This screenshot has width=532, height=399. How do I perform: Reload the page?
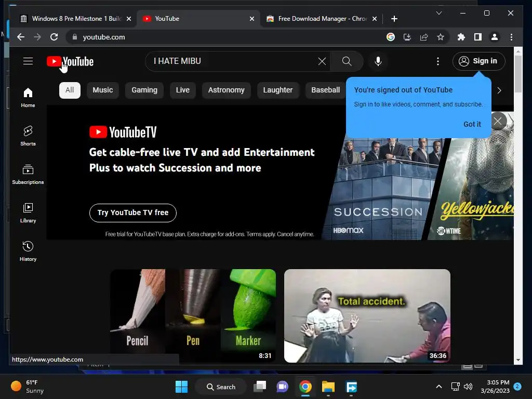coord(54,37)
